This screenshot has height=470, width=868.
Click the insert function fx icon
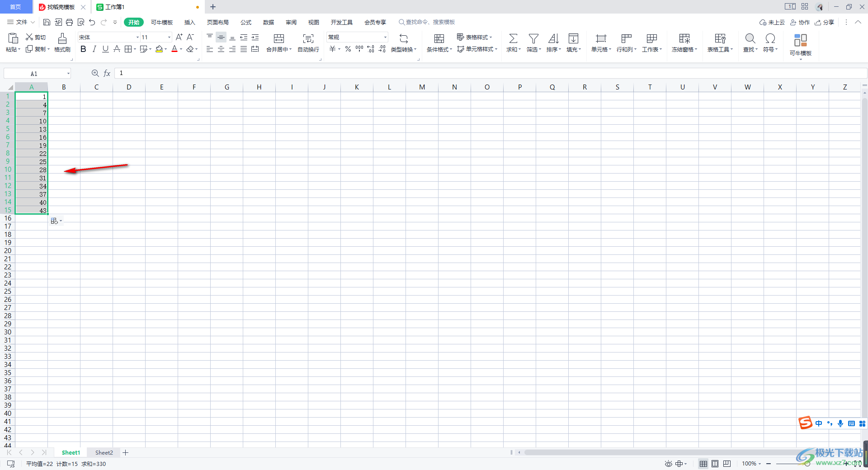pyautogui.click(x=107, y=73)
